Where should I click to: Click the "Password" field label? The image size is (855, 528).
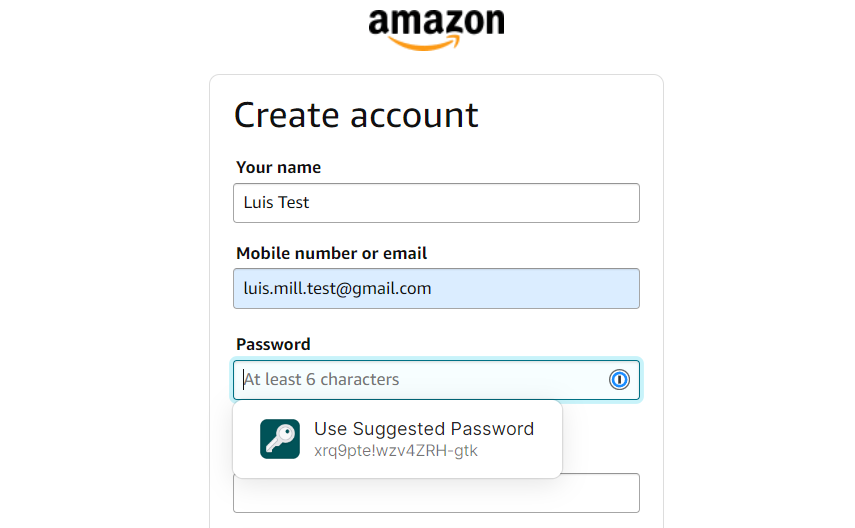pos(273,344)
